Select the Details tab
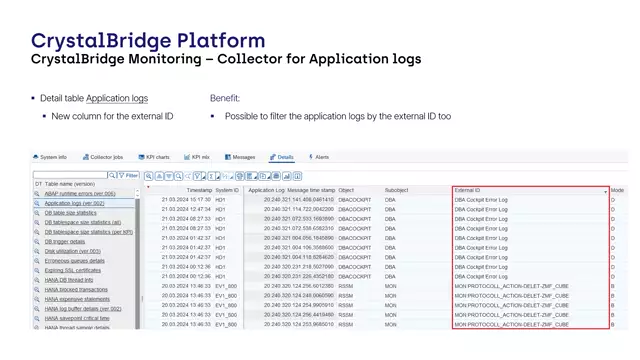Screen dimensions: 640x360 [x=282, y=157]
